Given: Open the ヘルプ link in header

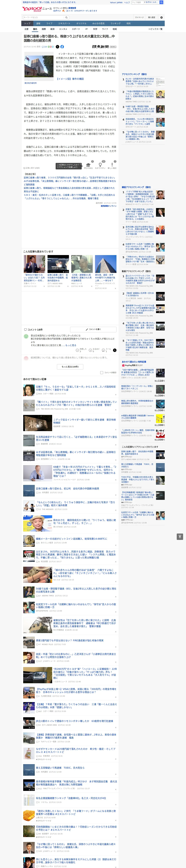Looking at the screenshot, I should click(x=127, y=2).
